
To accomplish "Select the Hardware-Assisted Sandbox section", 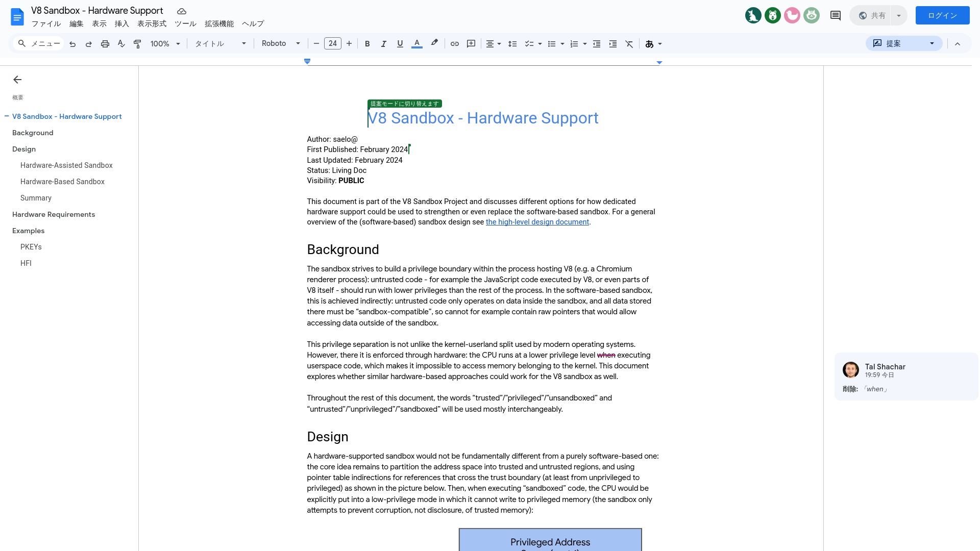I will [x=66, y=165].
